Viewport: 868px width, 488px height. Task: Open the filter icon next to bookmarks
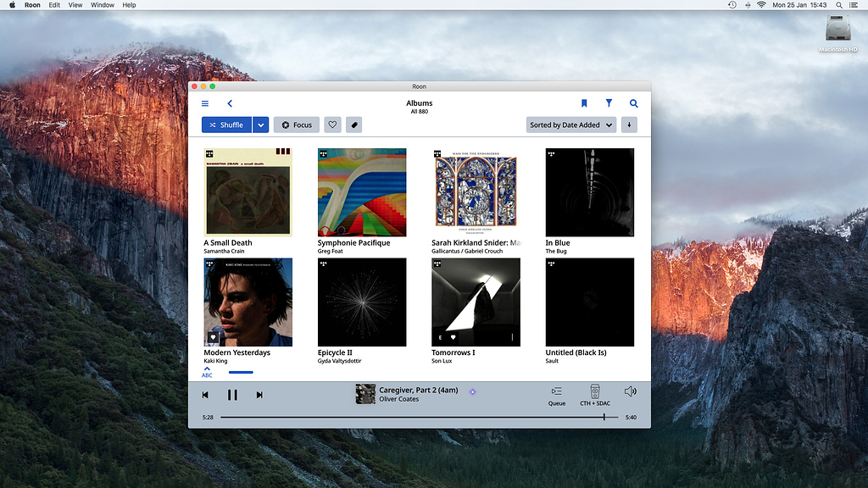pos(609,103)
